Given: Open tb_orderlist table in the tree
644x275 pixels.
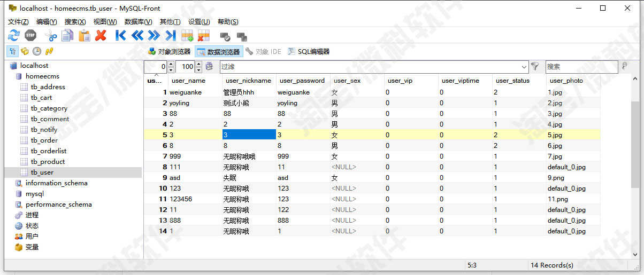Looking at the screenshot, I should point(48,151).
